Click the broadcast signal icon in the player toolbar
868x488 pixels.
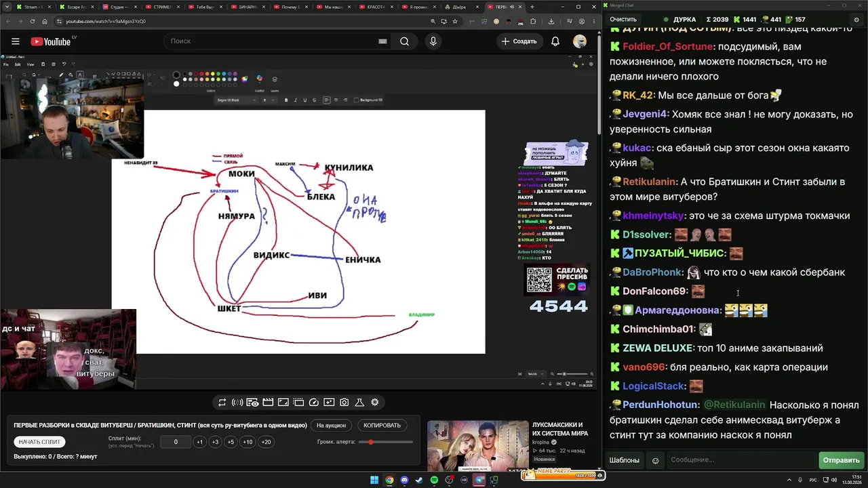[x=237, y=403]
